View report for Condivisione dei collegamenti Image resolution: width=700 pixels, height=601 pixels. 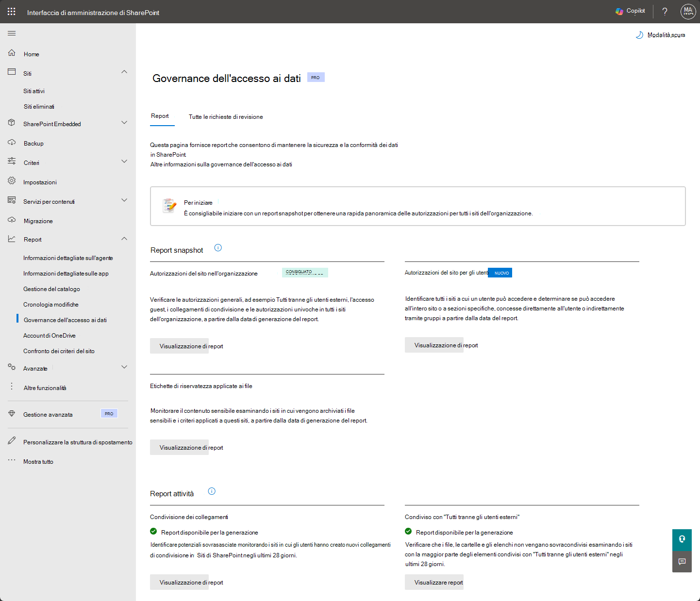(x=180, y=582)
